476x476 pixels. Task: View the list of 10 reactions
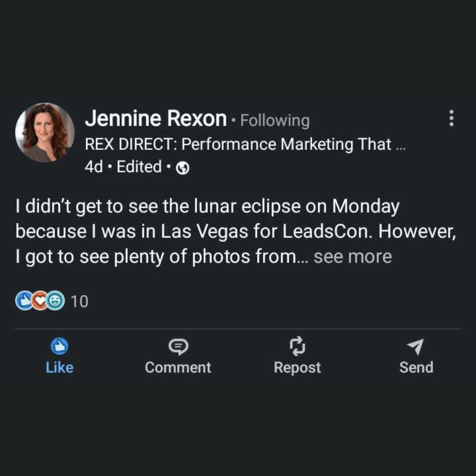[x=80, y=301]
